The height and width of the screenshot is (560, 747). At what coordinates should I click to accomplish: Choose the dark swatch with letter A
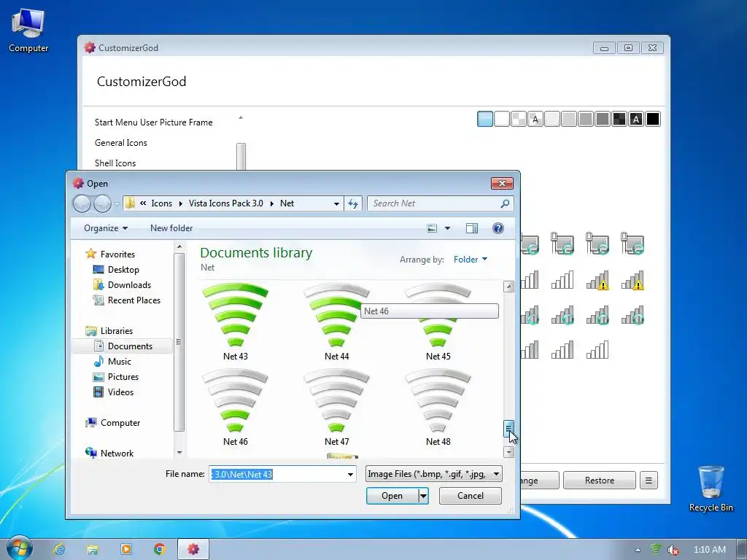pyautogui.click(x=636, y=119)
